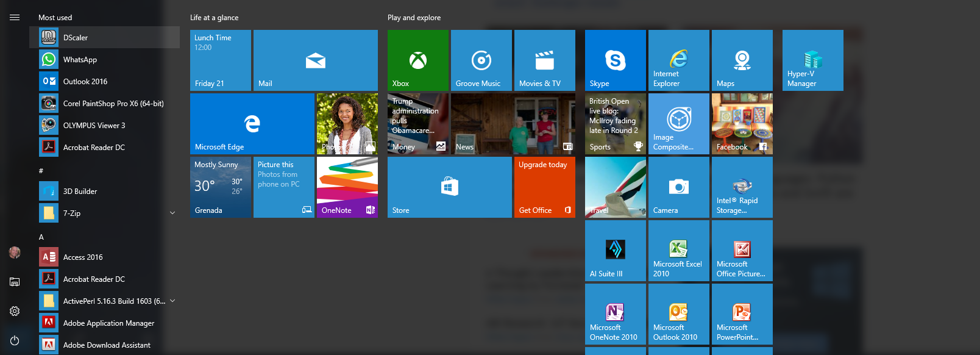Click the Get Office tile

545,187
